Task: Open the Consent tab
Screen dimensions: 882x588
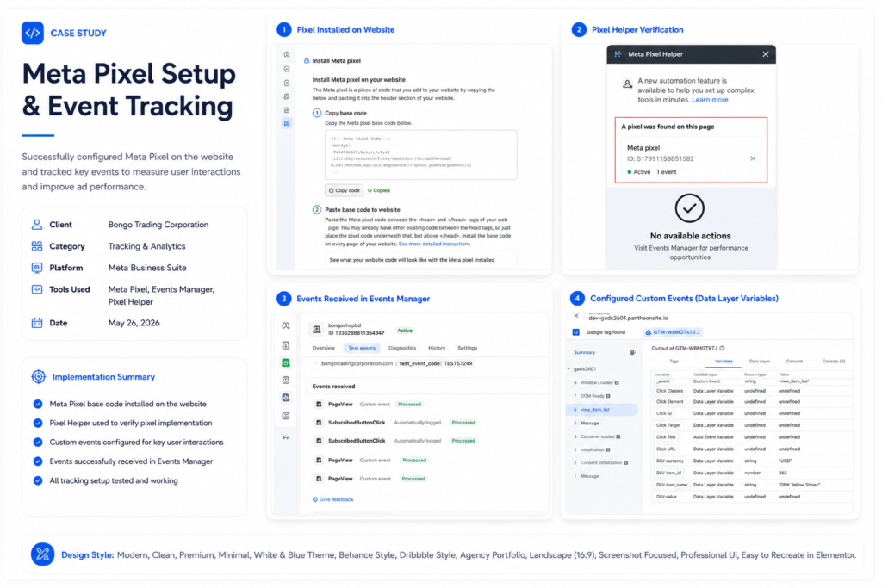Action: click(794, 362)
